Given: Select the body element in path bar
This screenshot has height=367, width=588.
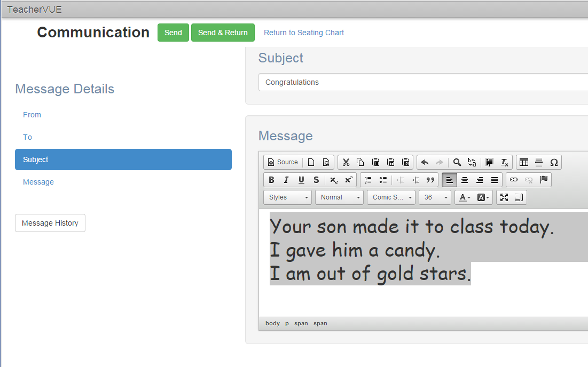Looking at the screenshot, I should 272,323.
